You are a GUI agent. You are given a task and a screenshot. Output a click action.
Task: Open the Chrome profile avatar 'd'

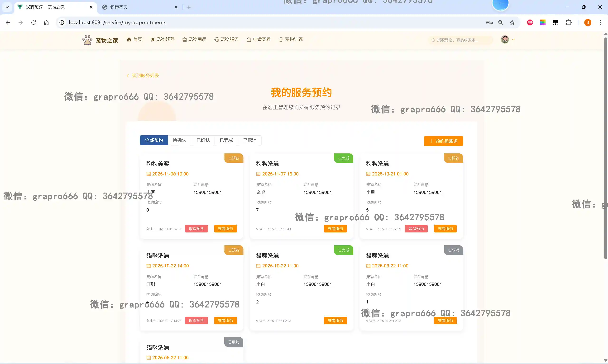(588, 23)
